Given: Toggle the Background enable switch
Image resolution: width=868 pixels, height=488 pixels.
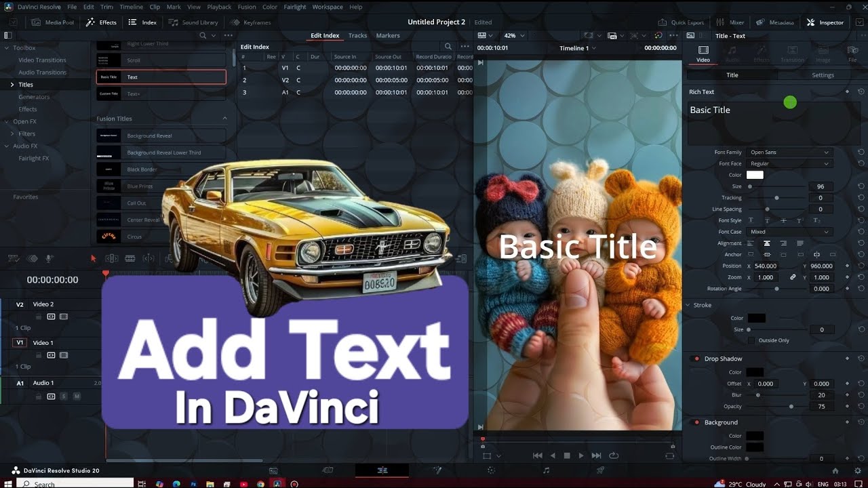Looking at the screenshot, I should pyautogui.click(x=695, y=422).
